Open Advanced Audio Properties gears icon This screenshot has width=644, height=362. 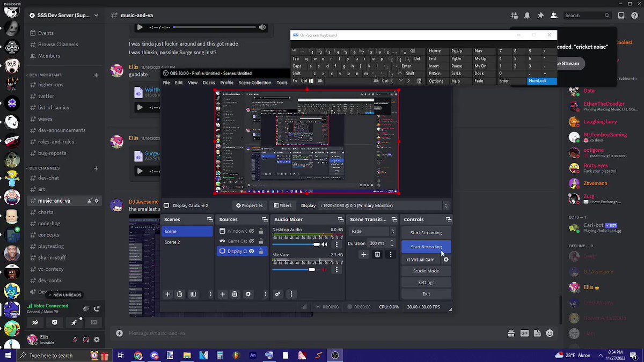click(277, 294)
